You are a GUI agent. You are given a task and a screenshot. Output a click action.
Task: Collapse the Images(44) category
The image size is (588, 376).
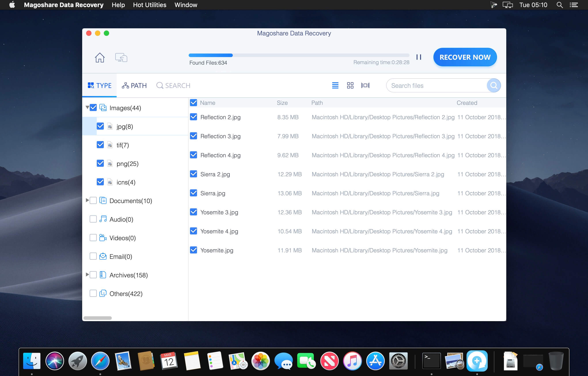[87, 107]
